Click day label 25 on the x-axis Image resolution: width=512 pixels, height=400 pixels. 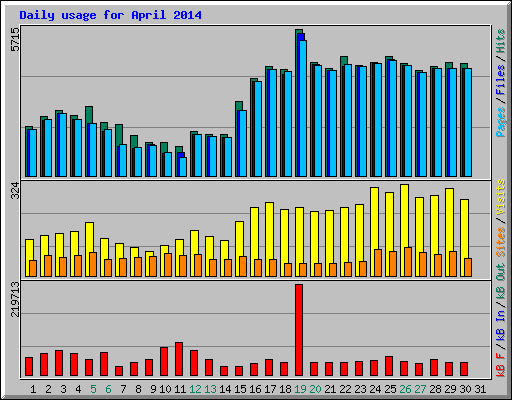tap(390, 389)
